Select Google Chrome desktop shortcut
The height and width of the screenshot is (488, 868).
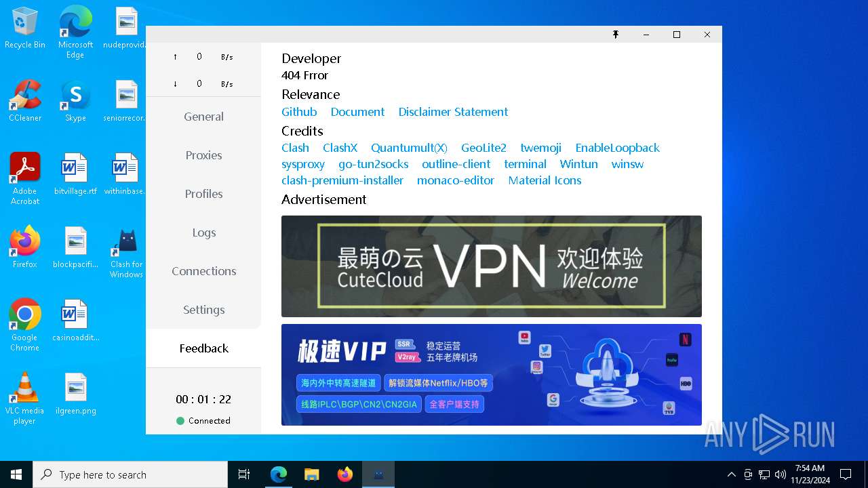(25, 325)
